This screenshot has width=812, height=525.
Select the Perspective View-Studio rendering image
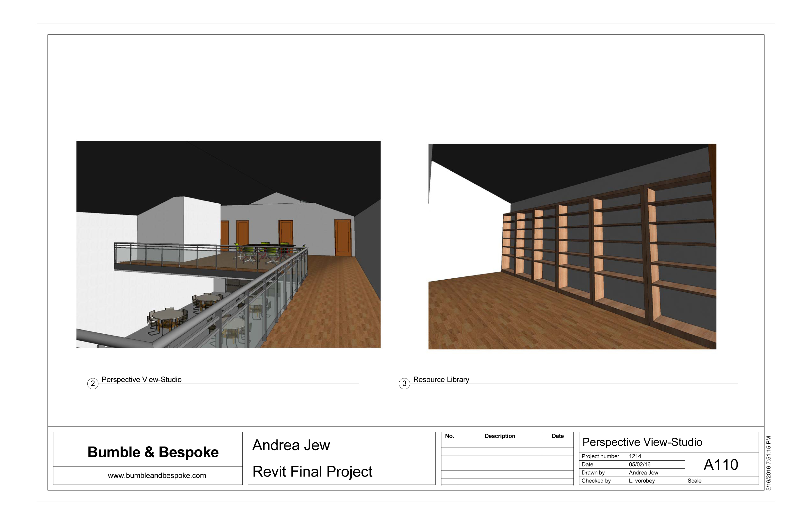[228, 244]
